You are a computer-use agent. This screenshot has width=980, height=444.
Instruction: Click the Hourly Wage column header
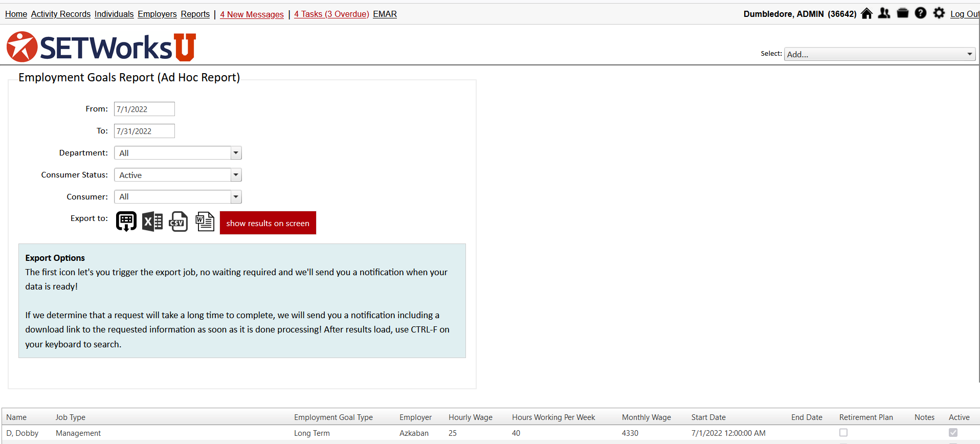(x=471, y=417)
